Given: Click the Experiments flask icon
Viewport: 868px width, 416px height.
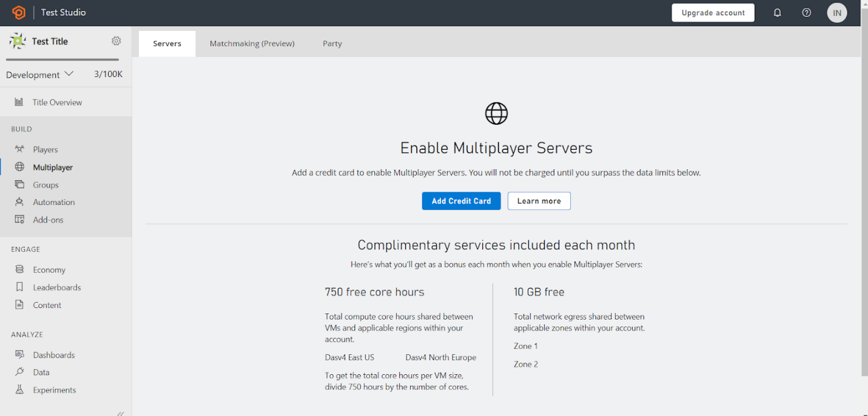Looking at the screenshot, I should click(x=19, y=389).
